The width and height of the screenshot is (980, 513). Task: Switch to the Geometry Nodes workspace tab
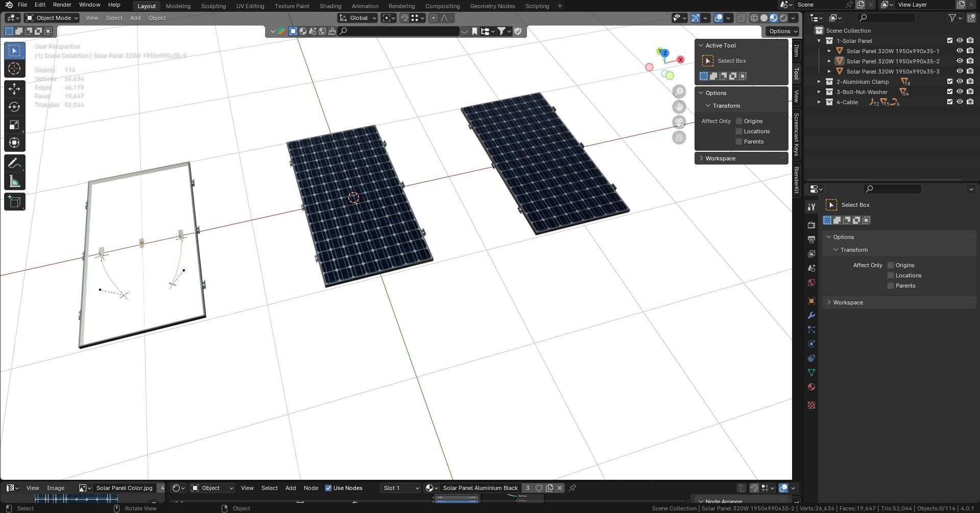click(492, 6)
